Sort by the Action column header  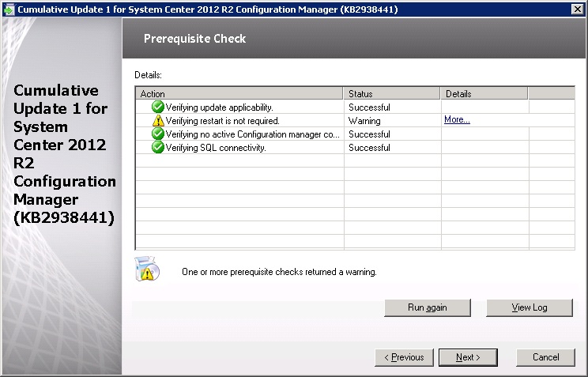(239, 93)
